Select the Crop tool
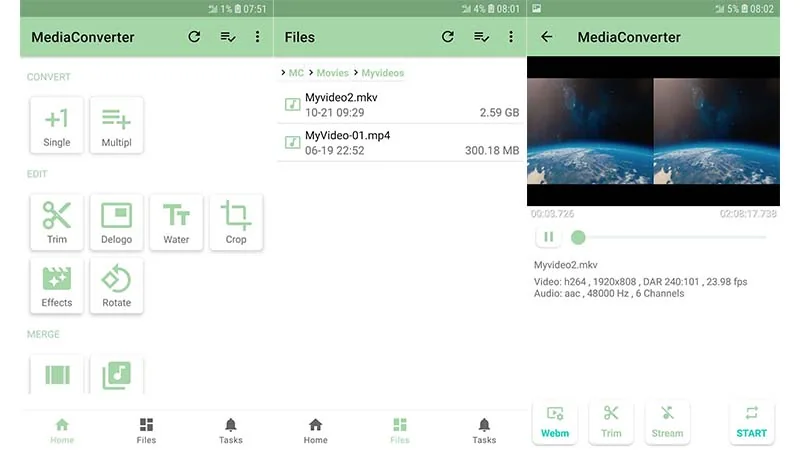The height and width of the screenshot is (450, 800). point(236,222)
